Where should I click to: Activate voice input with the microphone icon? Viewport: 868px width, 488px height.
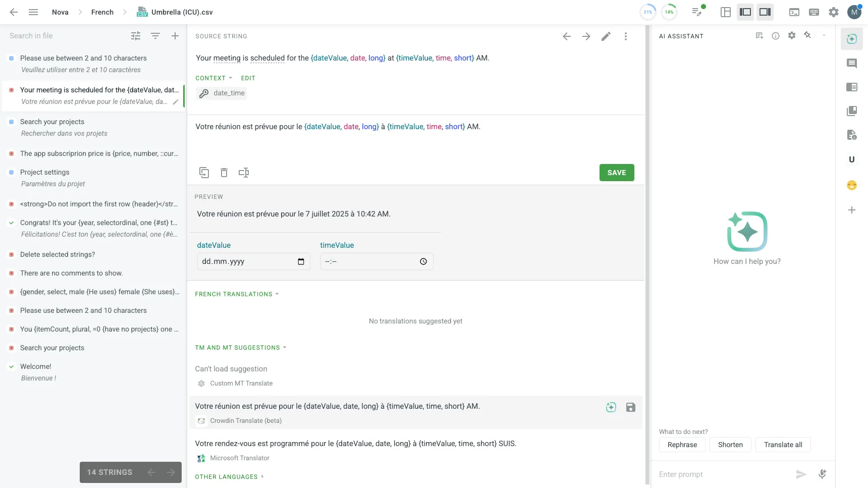pyautogui.click(x=823, y=474)
